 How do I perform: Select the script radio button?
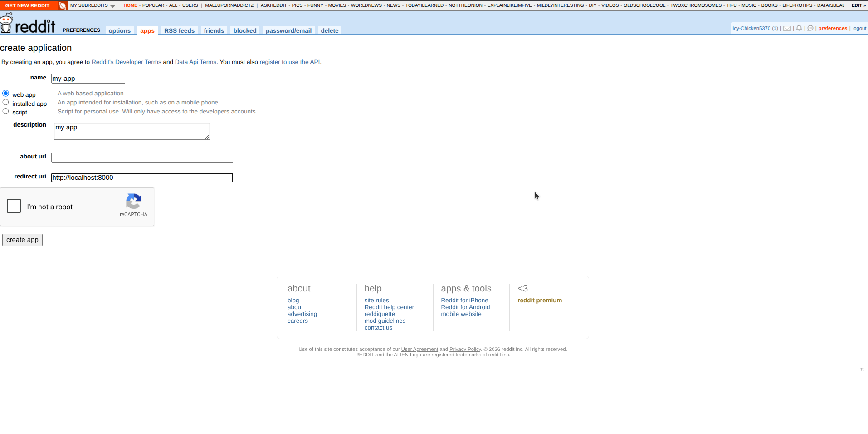(5, 111)
